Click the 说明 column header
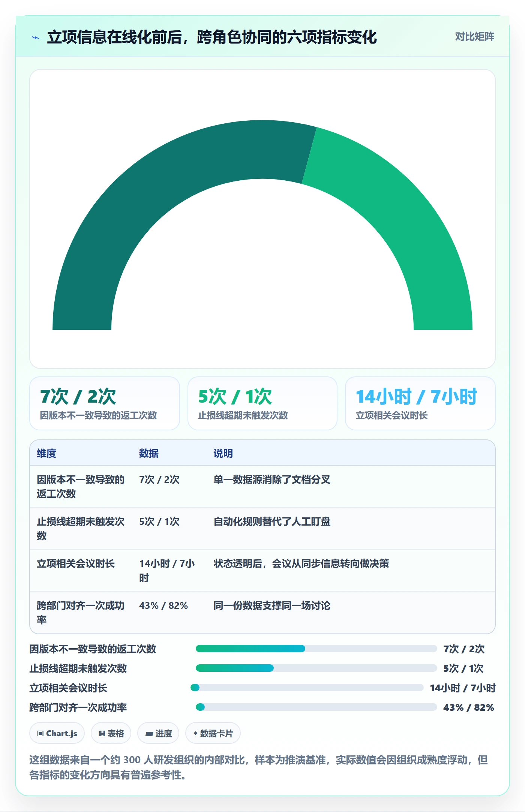The image size is (525, 812). click(223, 453)
